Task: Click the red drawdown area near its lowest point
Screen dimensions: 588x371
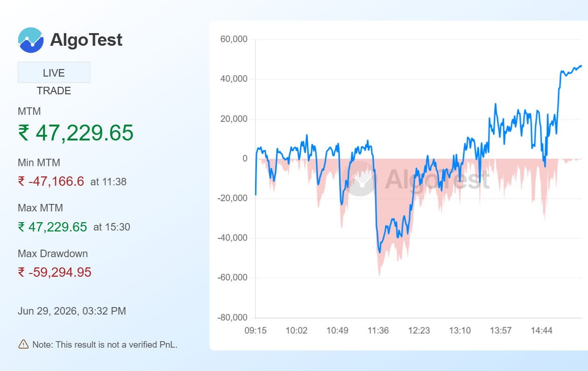Action: (380, 266)
